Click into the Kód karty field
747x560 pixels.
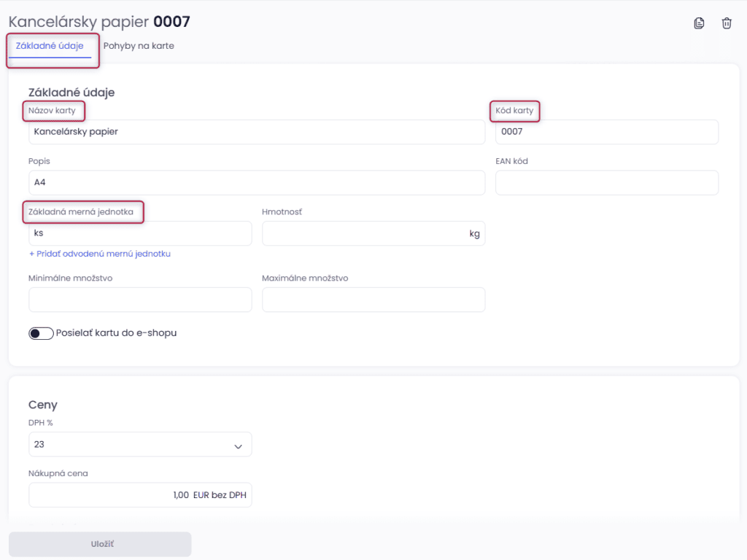tap(606, 132)
